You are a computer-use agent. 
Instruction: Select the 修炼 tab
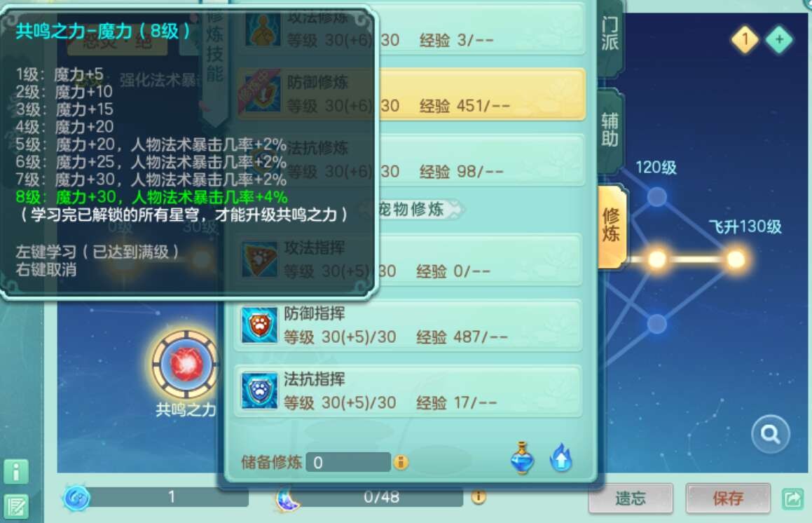pos(610,226)
